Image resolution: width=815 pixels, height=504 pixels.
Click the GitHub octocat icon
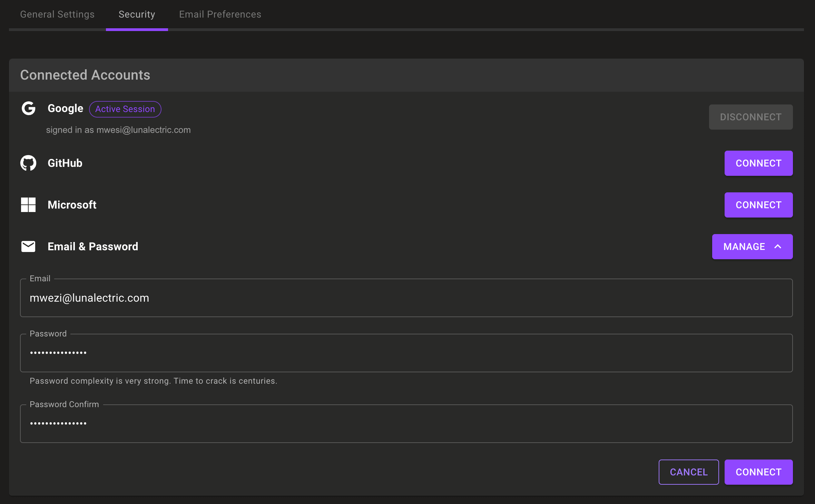[28, 163]
